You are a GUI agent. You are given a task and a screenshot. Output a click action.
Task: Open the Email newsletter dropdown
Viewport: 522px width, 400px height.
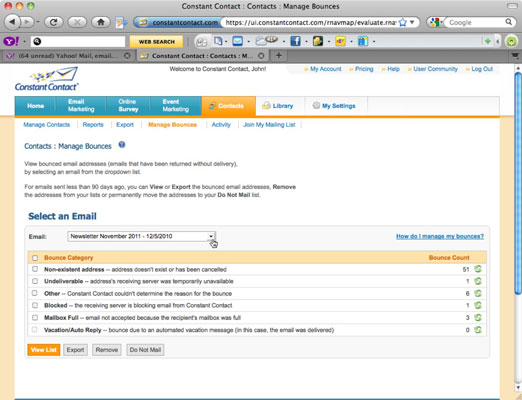point(141,236)
